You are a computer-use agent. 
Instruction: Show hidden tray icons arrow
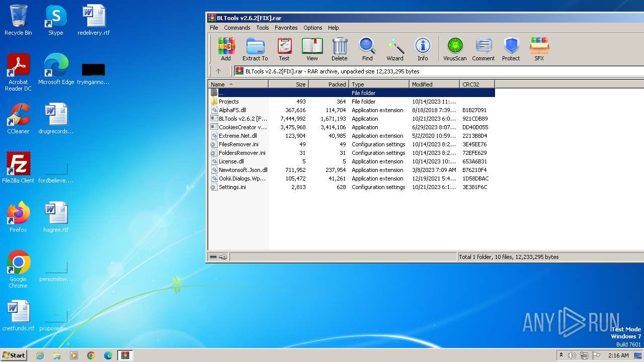pyautogui.click(x=561, y=355)
